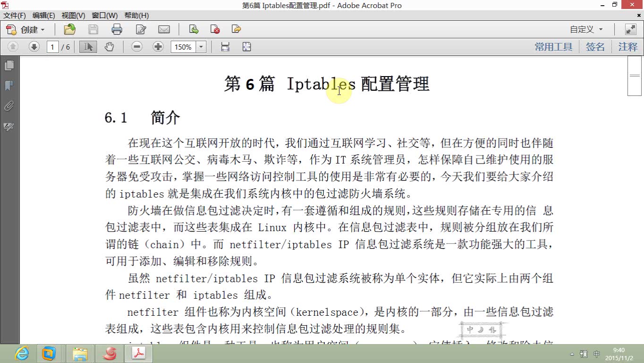The width and height of the screenshot is (644, 363).
Task: Click the email attachment icon
Action: click(x=164, y=29)
